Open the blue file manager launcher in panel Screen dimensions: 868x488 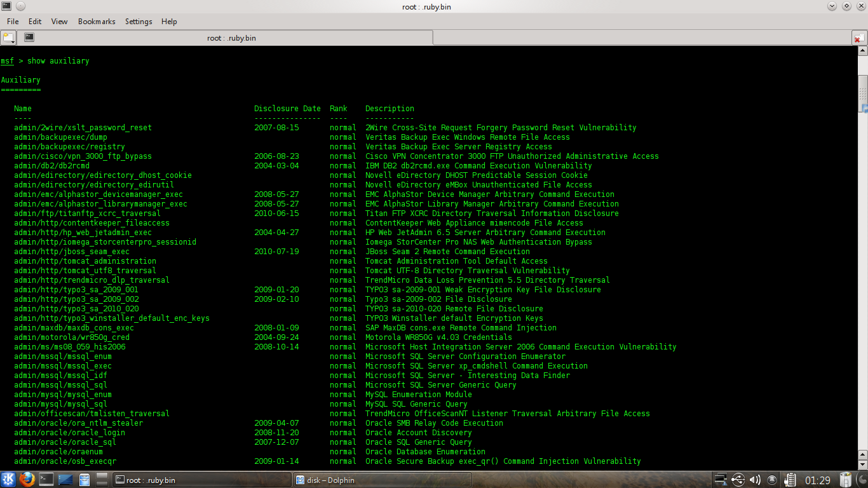point(84,480)
